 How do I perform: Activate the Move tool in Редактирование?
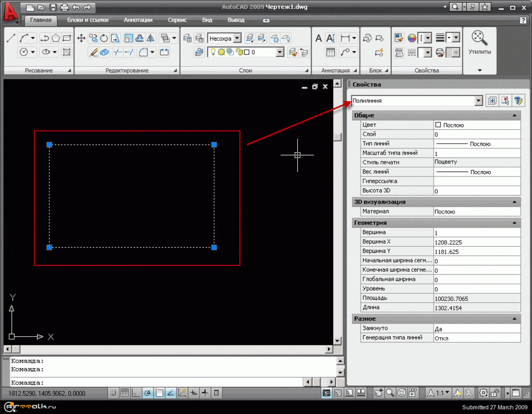click(81, 38)
